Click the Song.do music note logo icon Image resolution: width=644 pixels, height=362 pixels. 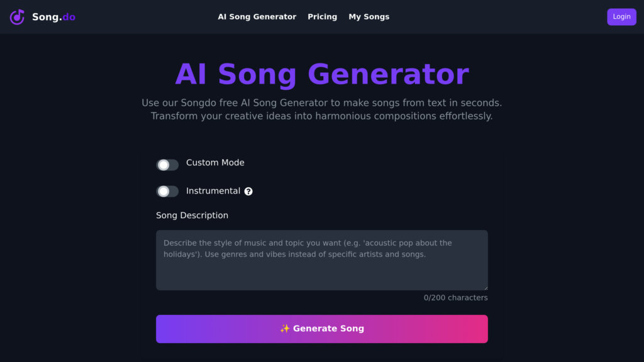17,17
